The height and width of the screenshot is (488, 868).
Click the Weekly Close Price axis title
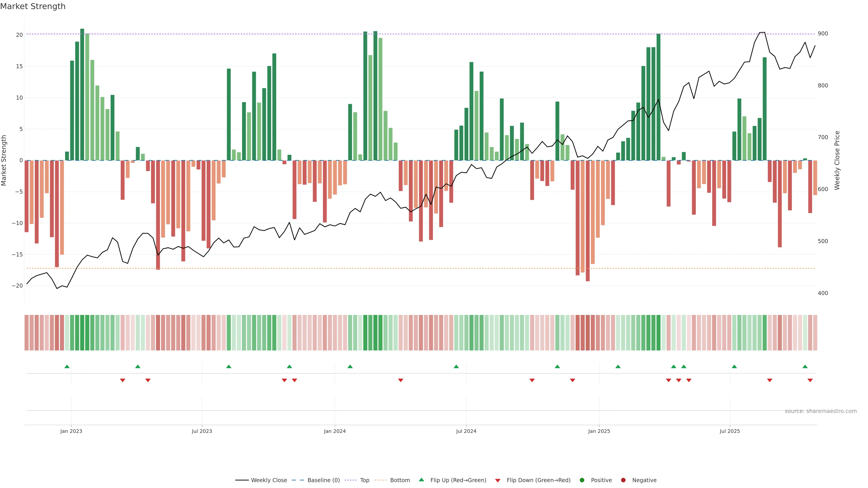click(837, 160)
